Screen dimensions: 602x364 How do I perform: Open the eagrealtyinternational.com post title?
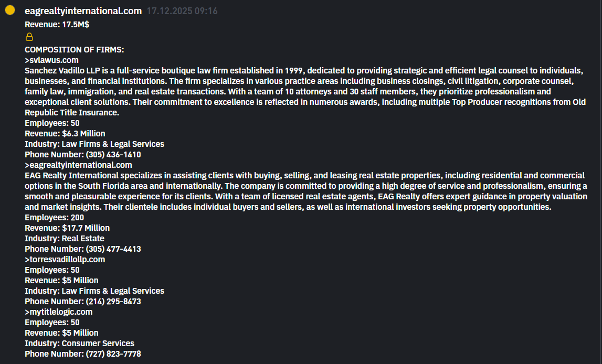click(x=83, y=11)
